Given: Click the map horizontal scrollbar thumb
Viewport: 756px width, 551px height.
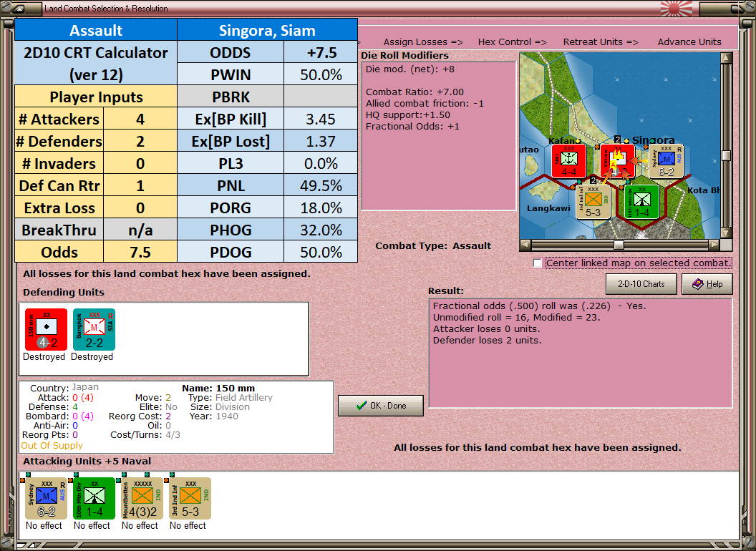Looking at the screenshot, I should [619, 245].
